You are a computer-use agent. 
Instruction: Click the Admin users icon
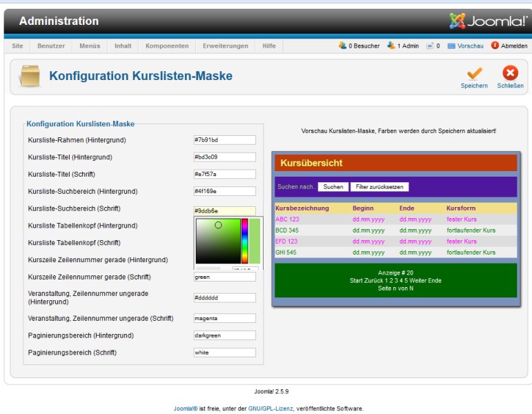tap(391, 46)
